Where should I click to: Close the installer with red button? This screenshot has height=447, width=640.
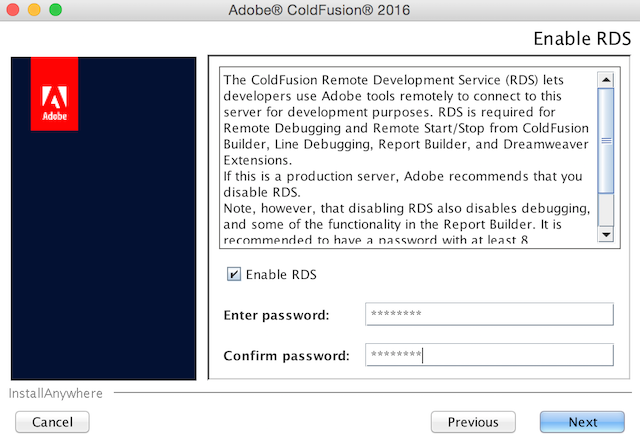tap(13, 9)
